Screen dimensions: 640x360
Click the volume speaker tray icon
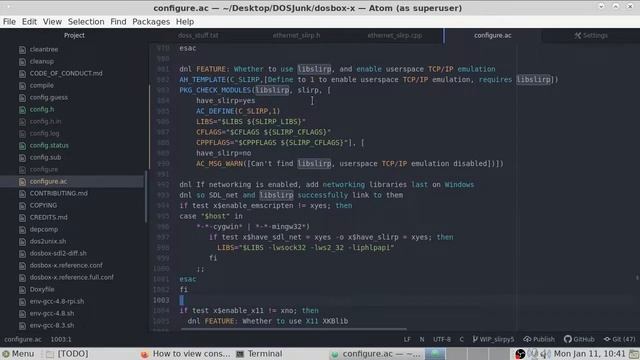[x=545, y=354]
